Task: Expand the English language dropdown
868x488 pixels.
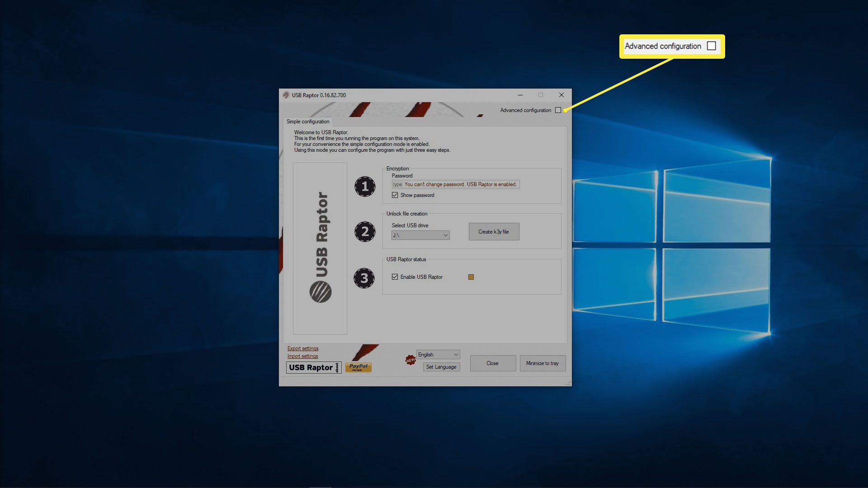Action: pos(438,355)
